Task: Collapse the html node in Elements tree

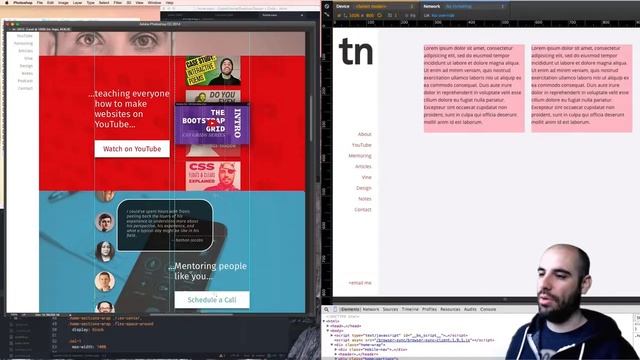Action: (324, 322)
